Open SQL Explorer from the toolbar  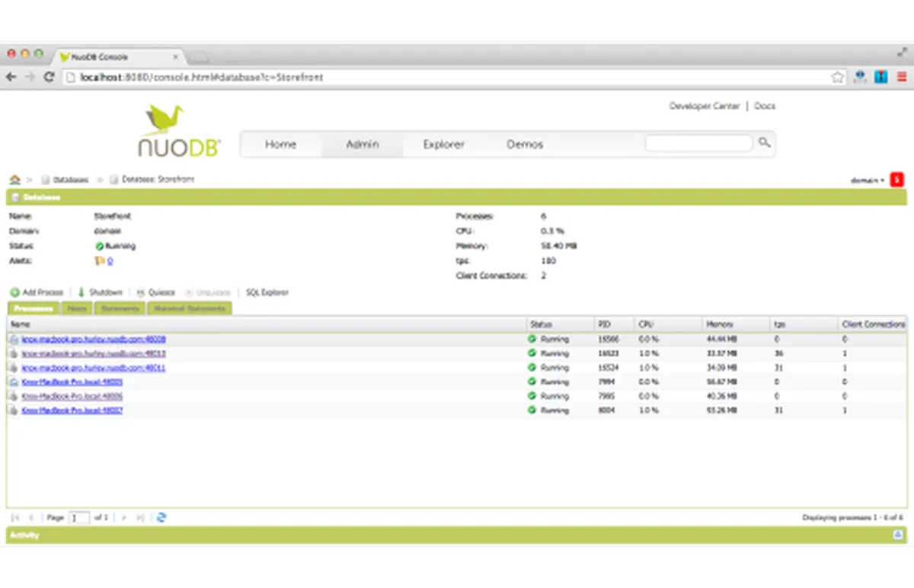point(267,292)
